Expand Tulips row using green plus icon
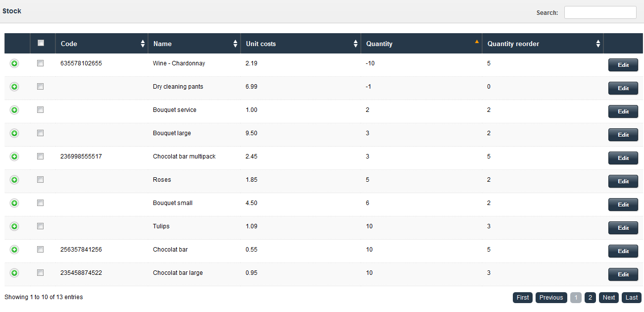Image resolution: width=644 pixels, height=312 pixels. click(14, 226)
